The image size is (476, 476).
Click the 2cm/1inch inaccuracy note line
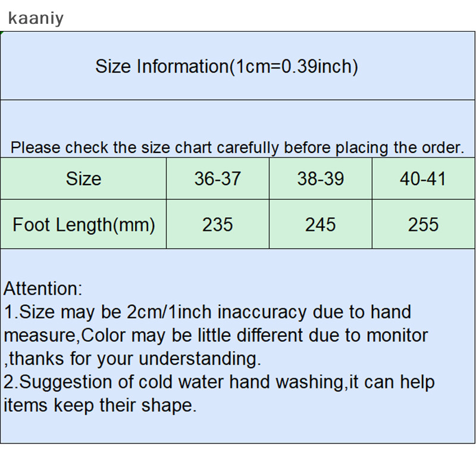[x=208, y=312]
